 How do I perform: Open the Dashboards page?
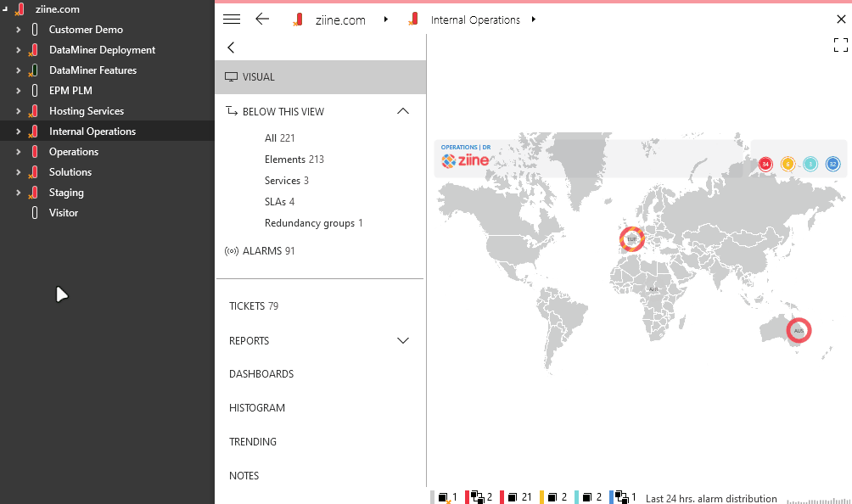pos(261,374)
